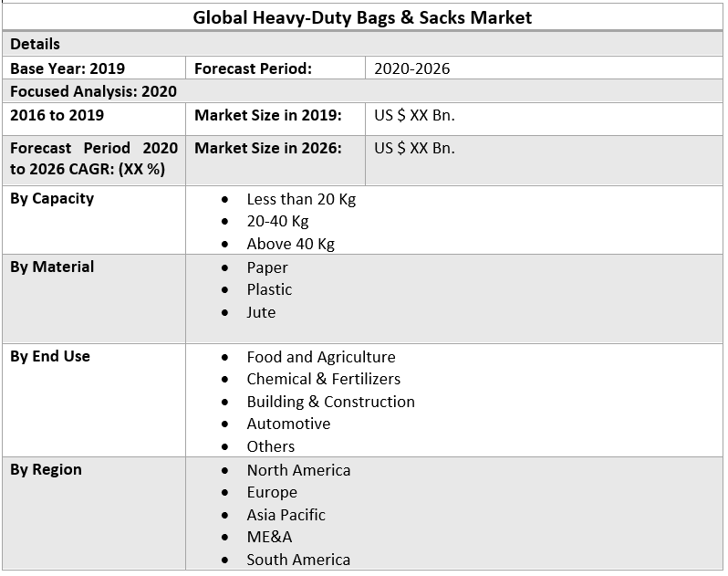Image resolution: width=728 pixels, height=576 pixels.
Task: Click the Global Heavy-Duty Bags & Sacks Market title
Action: [362, 17]
